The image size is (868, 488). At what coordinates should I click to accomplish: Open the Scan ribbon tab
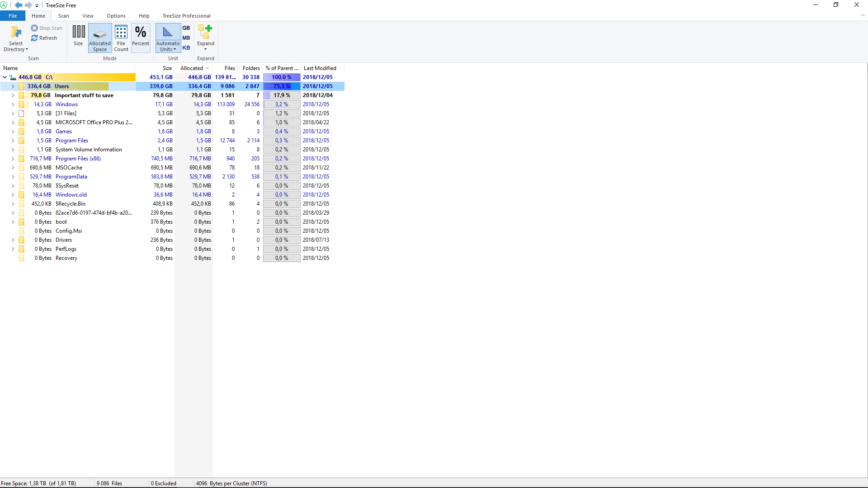(x=64, y=16)
